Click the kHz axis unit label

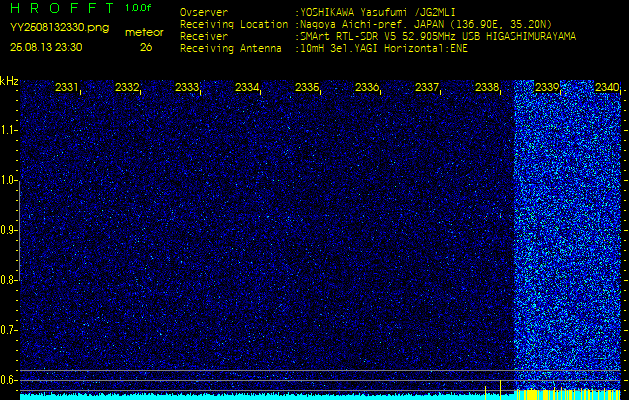(9, 81)
